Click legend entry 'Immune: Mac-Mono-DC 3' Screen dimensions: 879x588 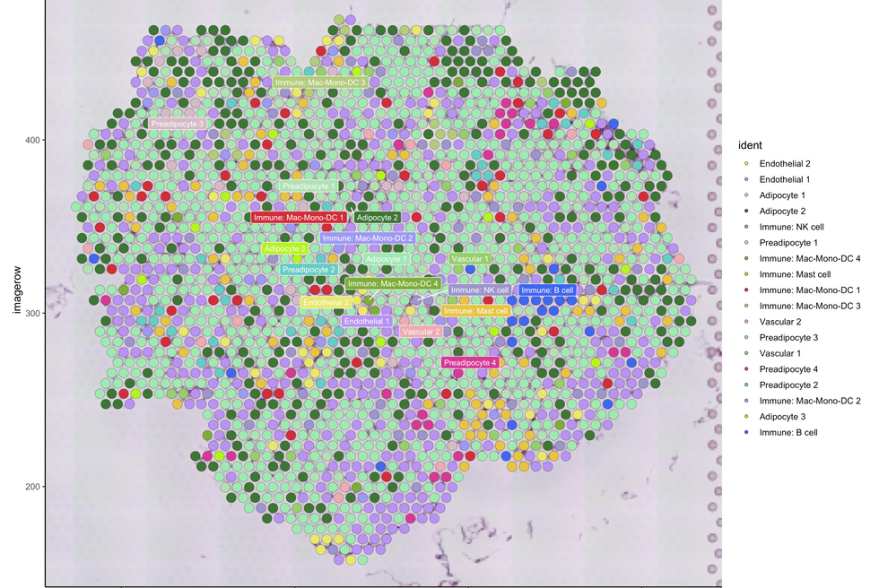coord(809,306)
